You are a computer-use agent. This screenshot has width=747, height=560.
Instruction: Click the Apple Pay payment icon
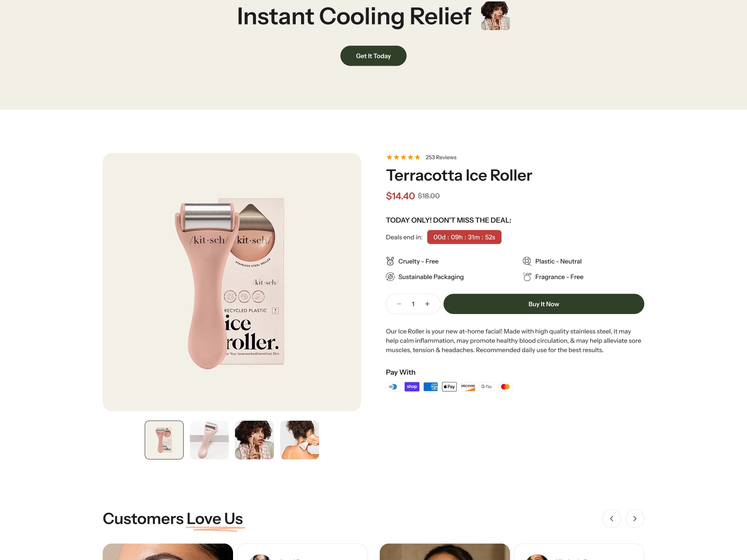(449, 387)
